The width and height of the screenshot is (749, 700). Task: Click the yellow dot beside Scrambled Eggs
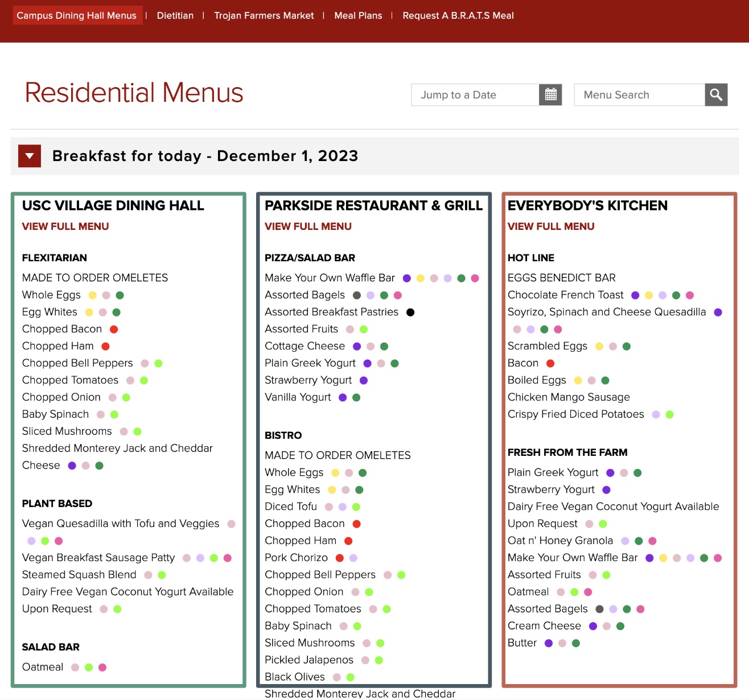pyautogui.click(x=599, y=347)
